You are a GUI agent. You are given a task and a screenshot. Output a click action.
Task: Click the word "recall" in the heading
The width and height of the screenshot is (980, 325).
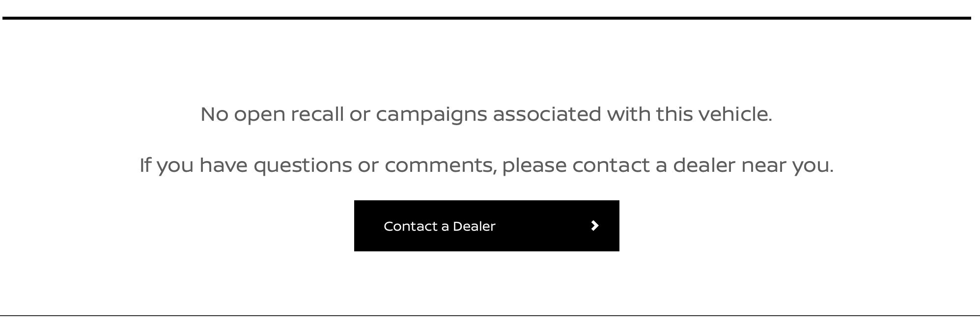point(317,114)
